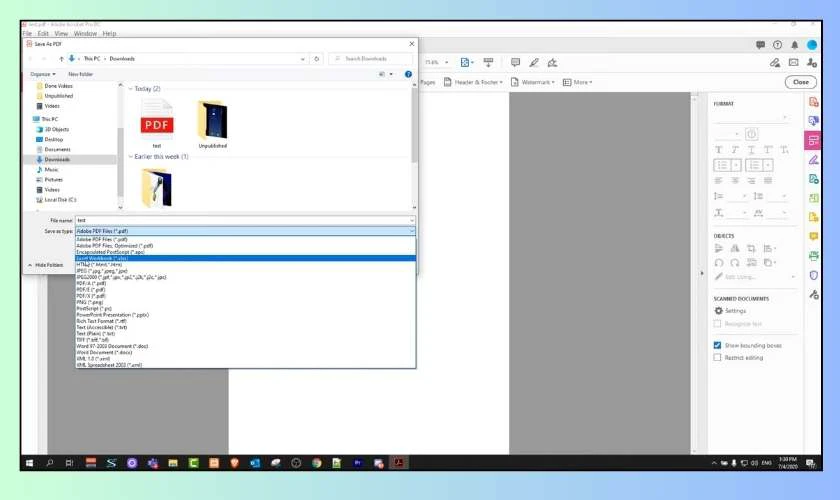This screenshot has width=840, height=500.
Task: Open the Windows Start menu
Action: point(29,463)
